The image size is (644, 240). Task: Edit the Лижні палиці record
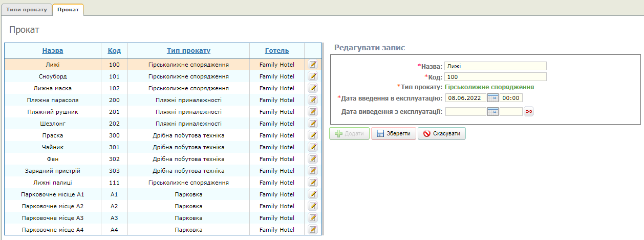pyautogui.click(x=313, y=183)
